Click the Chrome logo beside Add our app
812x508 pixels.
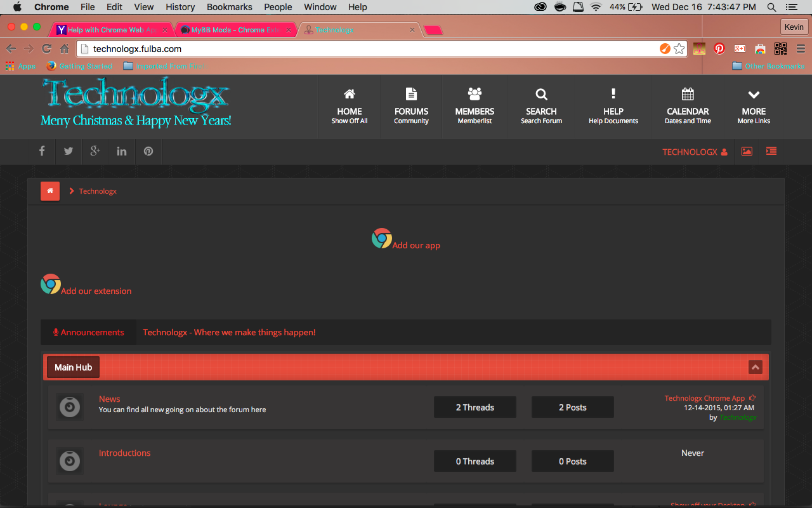coord(381,238)
